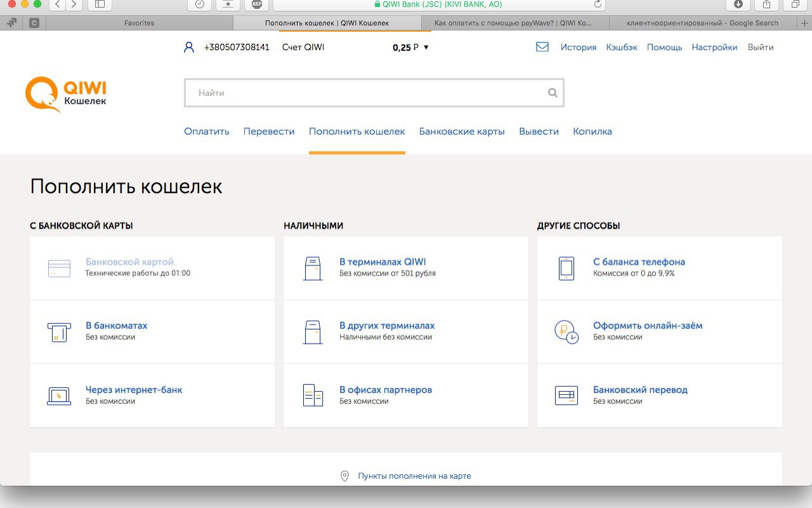The width and height of the screenshot is (812, 508).
Task: Click the map pin icon
Action: click(x=345, y=476)
